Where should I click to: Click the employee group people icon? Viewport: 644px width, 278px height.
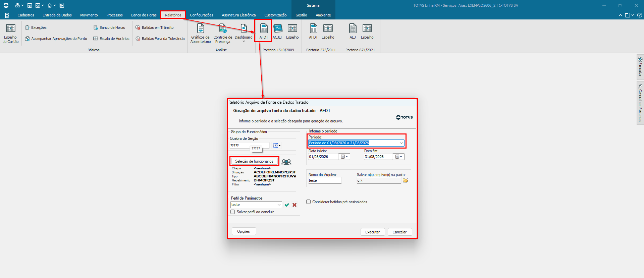[286, 162]
